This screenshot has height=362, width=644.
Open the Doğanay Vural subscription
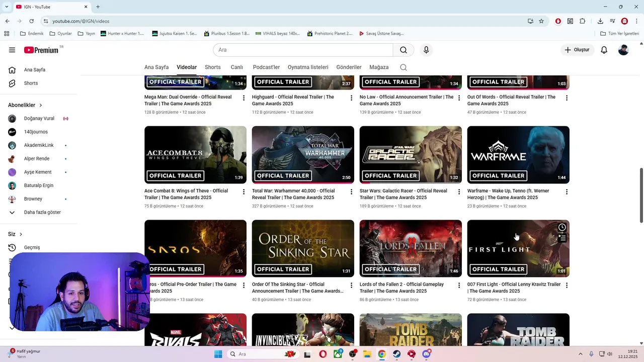pyautogui.click(x=39, y=119)
